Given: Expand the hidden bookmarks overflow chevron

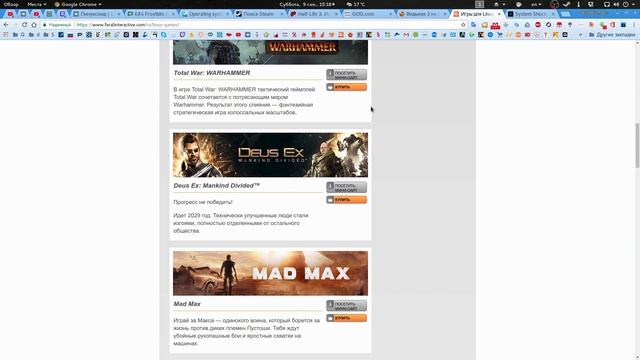Looking at the screenshot, I should coord(581,35).
